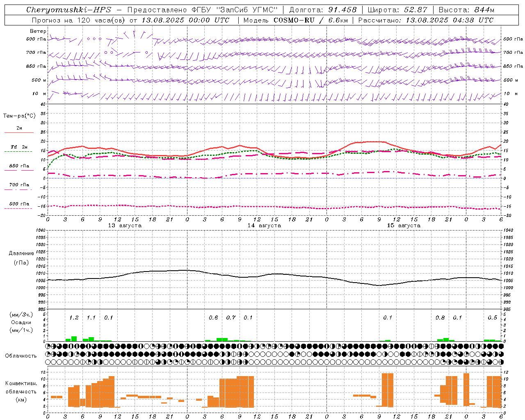Click the 15 августа date label
This screenshot has height=420, width=525.
point(404,226)
